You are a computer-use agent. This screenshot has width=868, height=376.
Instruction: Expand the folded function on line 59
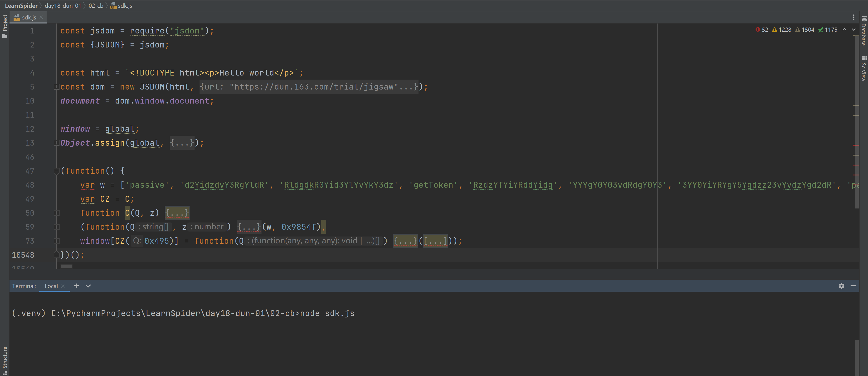click(56, 227)
